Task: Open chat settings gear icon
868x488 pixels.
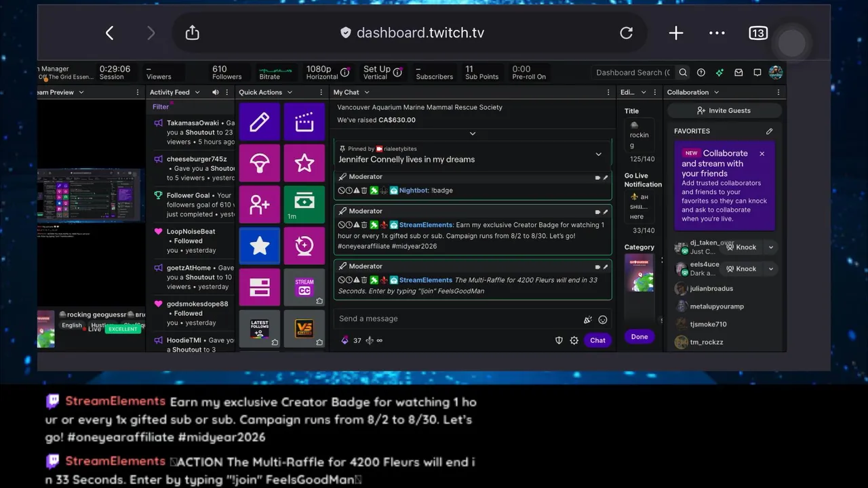Action: tap(574, 340)
